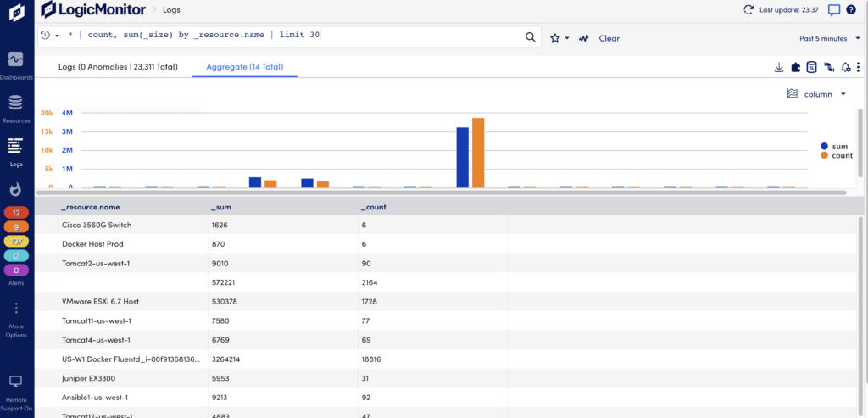Click the orange error alerts badge 9
Screen dimensions: 868x418
[16, 227]
